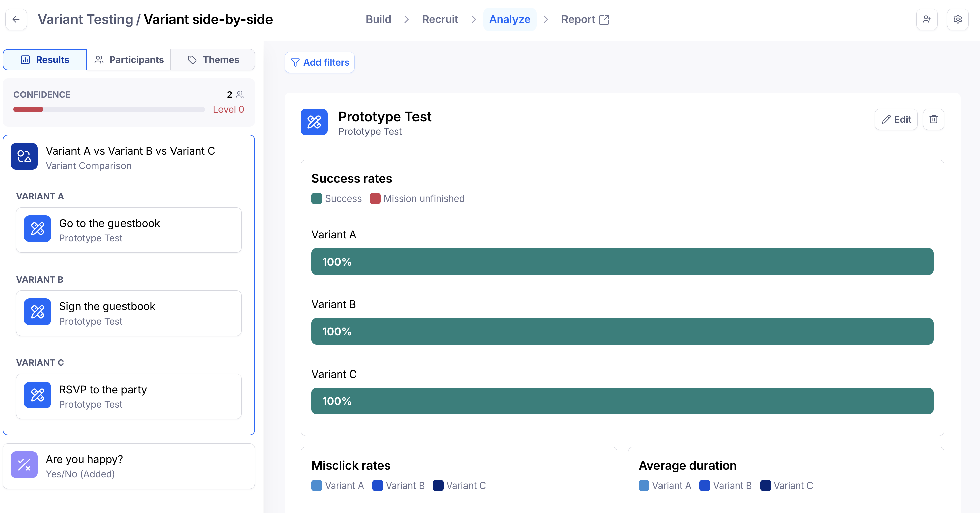980x513 pixels.
Task: Click Variant C swatch in Misclick rates
Action: [438, 486]
